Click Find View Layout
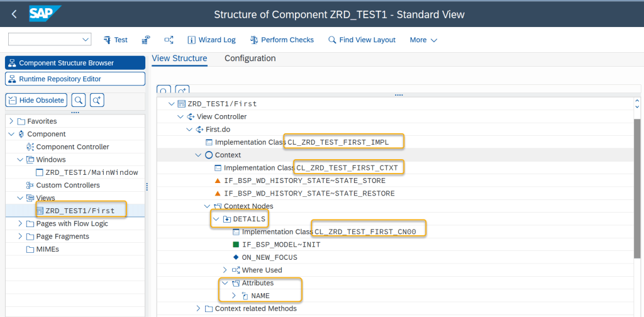Viewport: 644px width, 317px height. click(x=362, y=40)
